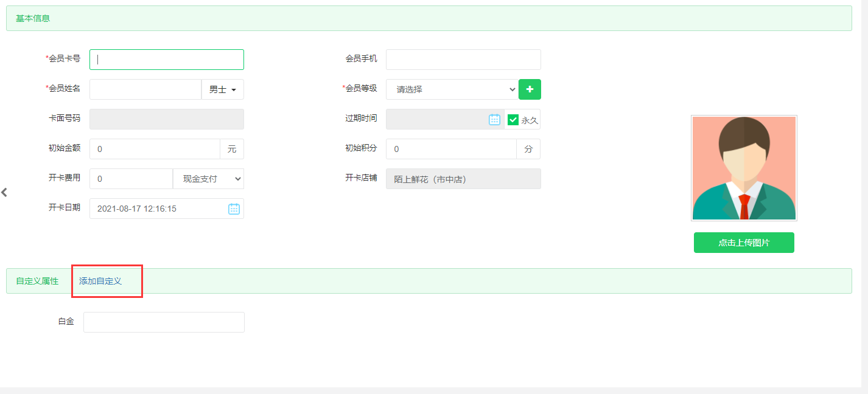This screenshot has width=868, height=394.
Task: Click the 开卡日期 date field
Action: [167, 209]
